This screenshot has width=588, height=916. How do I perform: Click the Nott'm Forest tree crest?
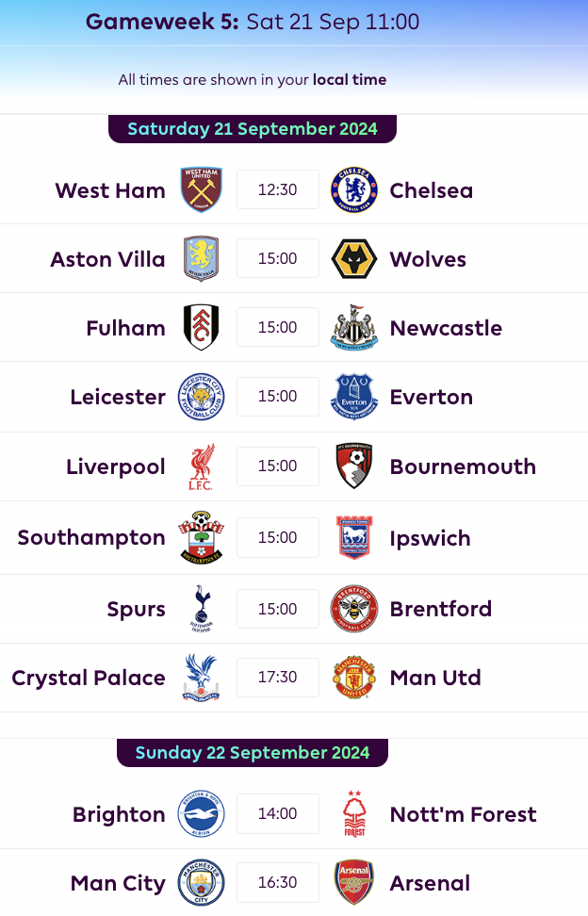pyautogui.click(x=354, y=813)
